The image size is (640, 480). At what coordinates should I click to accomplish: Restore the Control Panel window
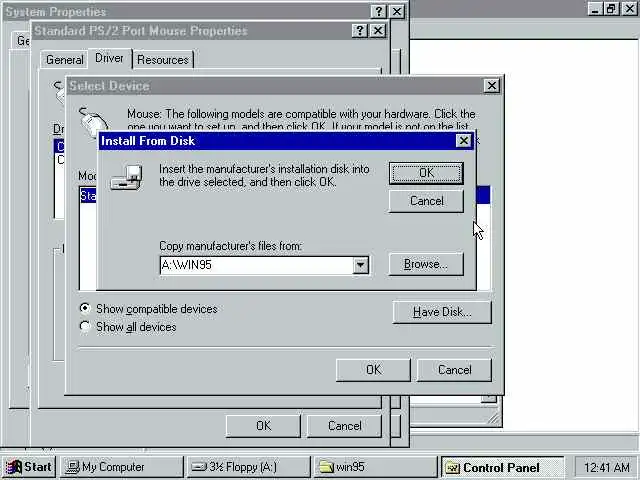[611, 9]
